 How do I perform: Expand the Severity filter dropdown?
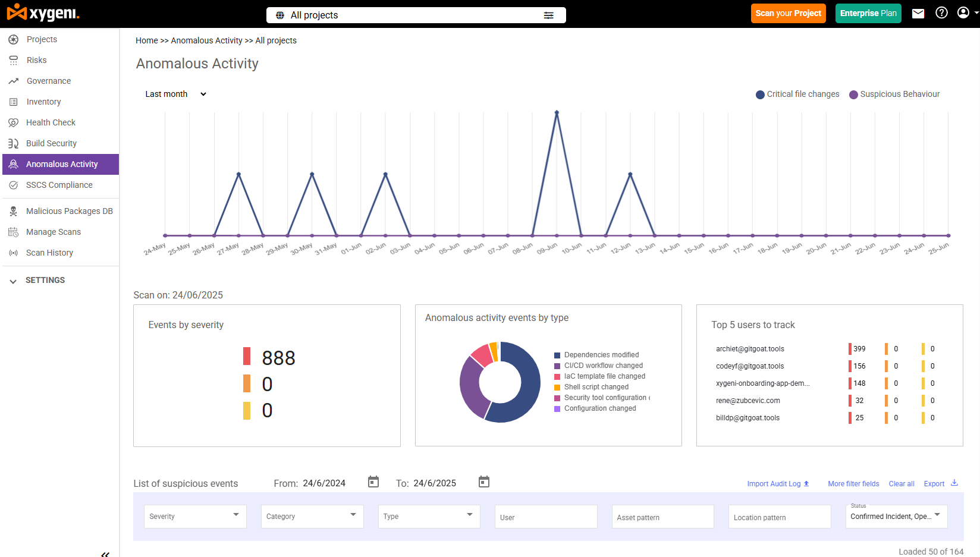(194, 516)
